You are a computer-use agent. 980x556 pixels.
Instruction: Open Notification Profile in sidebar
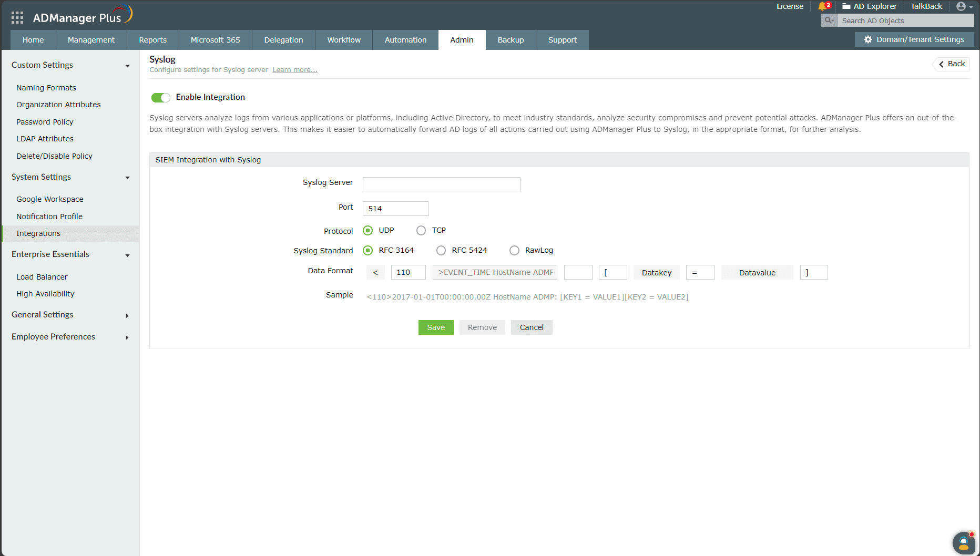tap(49, 217)
